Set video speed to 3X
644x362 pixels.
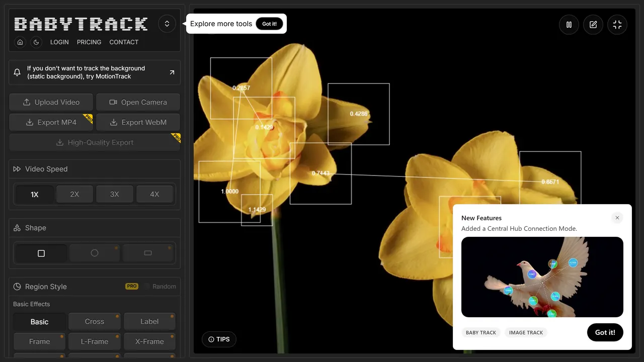click(115, 194)
